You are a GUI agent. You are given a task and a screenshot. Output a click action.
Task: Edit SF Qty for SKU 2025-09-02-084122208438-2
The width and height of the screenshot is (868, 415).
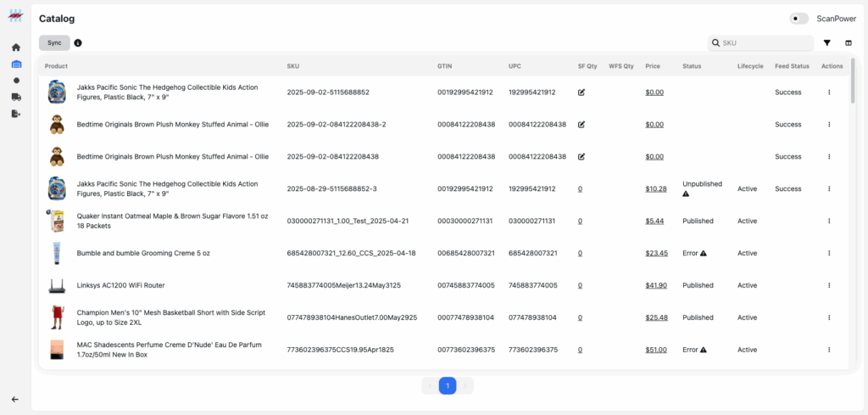[x=581, y=124]
